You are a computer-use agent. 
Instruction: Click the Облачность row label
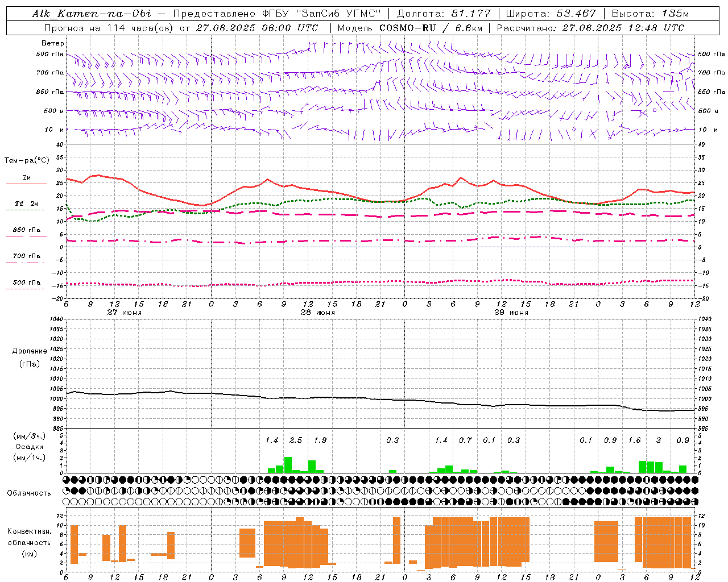(x=29, y=493)
